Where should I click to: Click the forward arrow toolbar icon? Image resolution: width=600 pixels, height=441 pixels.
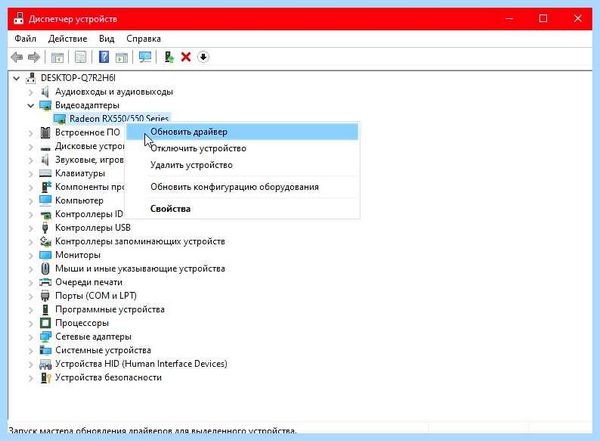pos(34,57)
